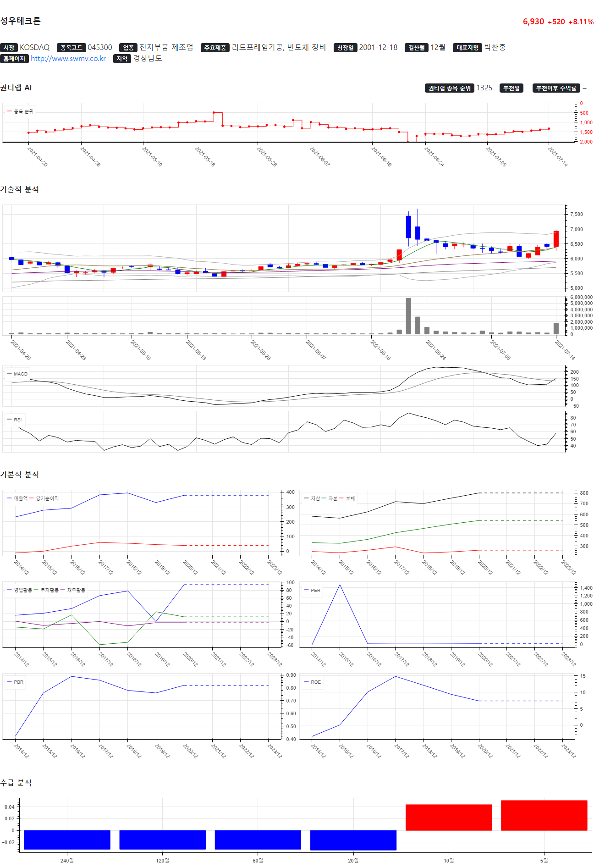
Task: Click the 재무활동 legend entry
Action: coord(73,590)
